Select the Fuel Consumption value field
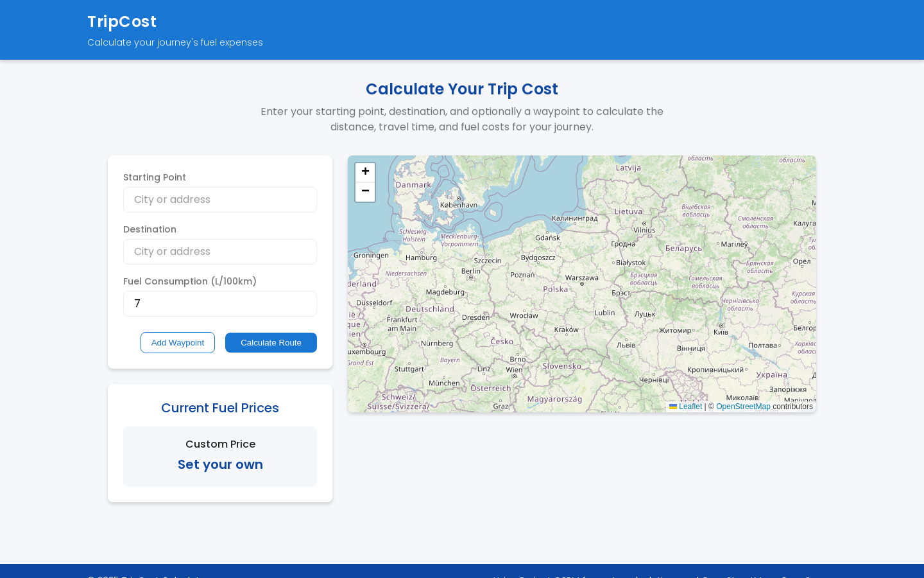 click(x=220, y=304)
